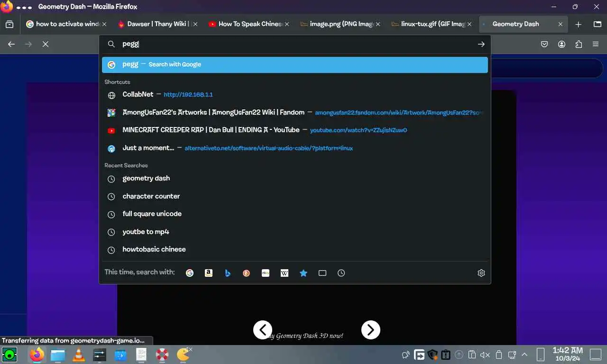This screenshot has height=364, width=607.
Task: Search bookmarks using the star icon
Action: tap(303, 273)
